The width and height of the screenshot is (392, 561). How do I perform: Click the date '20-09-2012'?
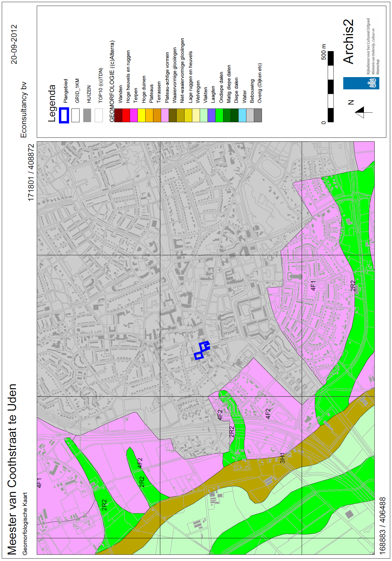14,44
